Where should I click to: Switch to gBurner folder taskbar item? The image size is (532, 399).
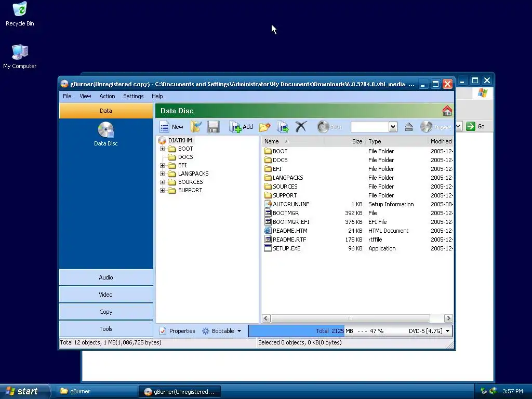click(96, 391)
